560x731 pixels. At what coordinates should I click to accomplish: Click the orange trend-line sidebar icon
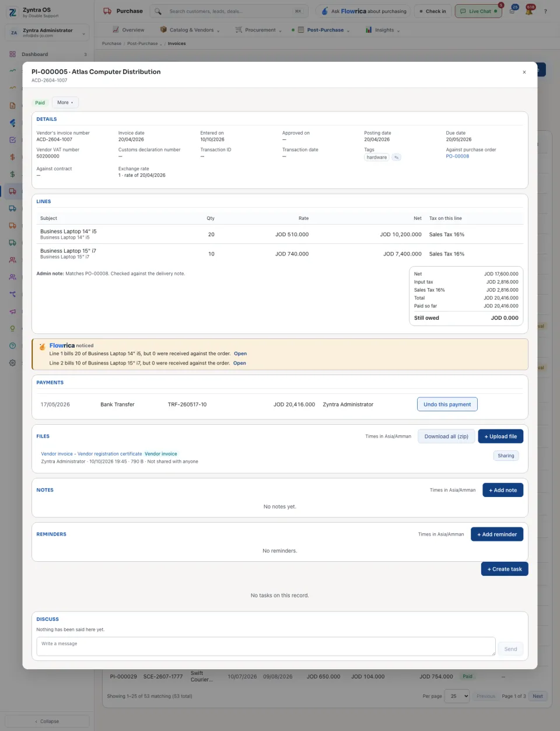(12, 88)
